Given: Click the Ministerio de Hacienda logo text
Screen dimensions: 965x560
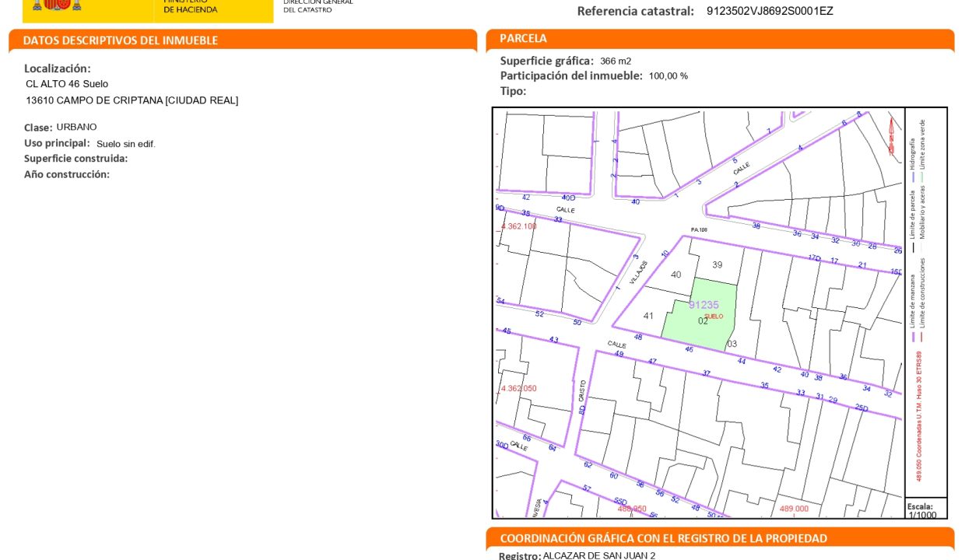Looking at the screenshot, I should click(x=191, y=7).
